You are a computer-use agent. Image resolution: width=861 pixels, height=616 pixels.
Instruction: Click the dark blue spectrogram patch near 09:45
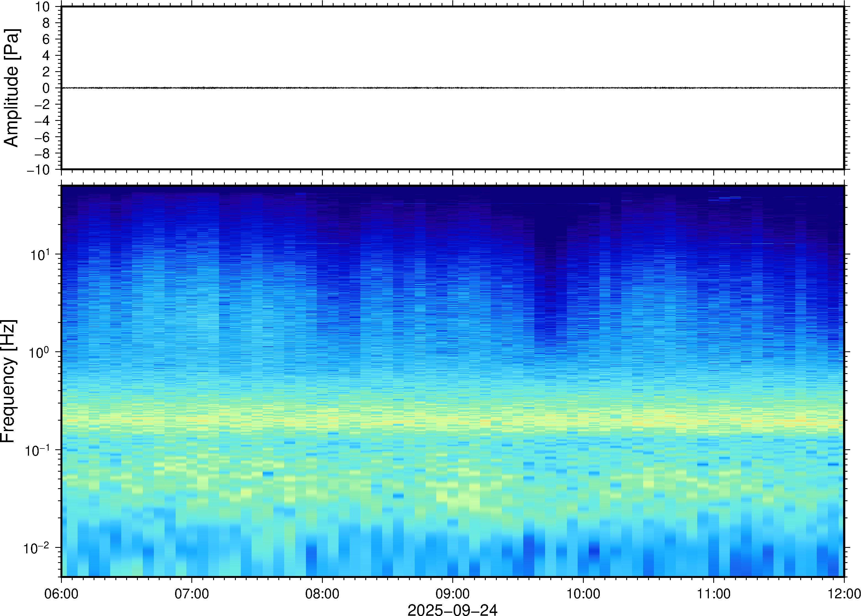(x=550, y=265)
